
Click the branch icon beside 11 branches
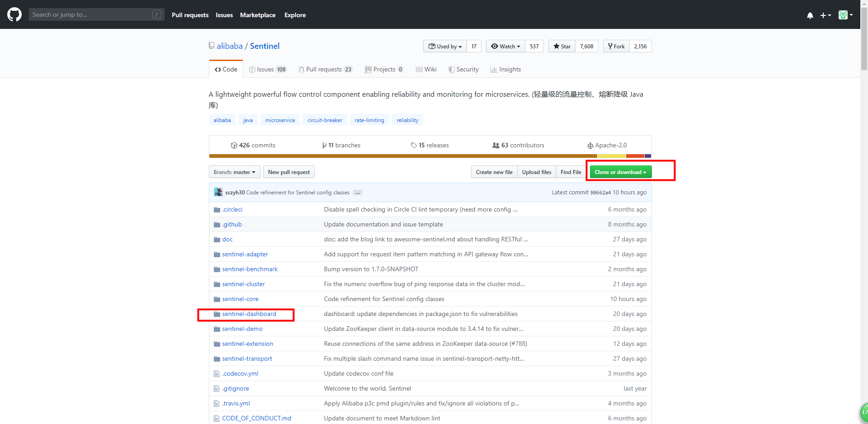325,145
